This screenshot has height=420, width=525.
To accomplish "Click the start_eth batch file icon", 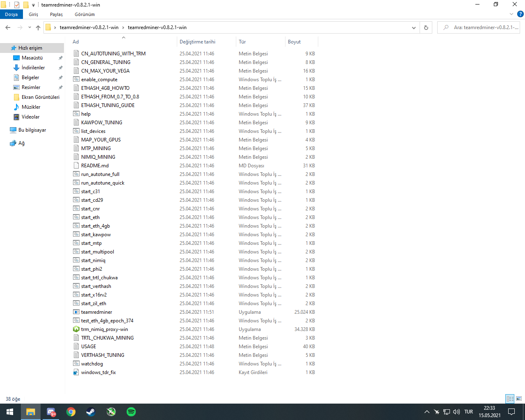I will [x=76, y=217].
